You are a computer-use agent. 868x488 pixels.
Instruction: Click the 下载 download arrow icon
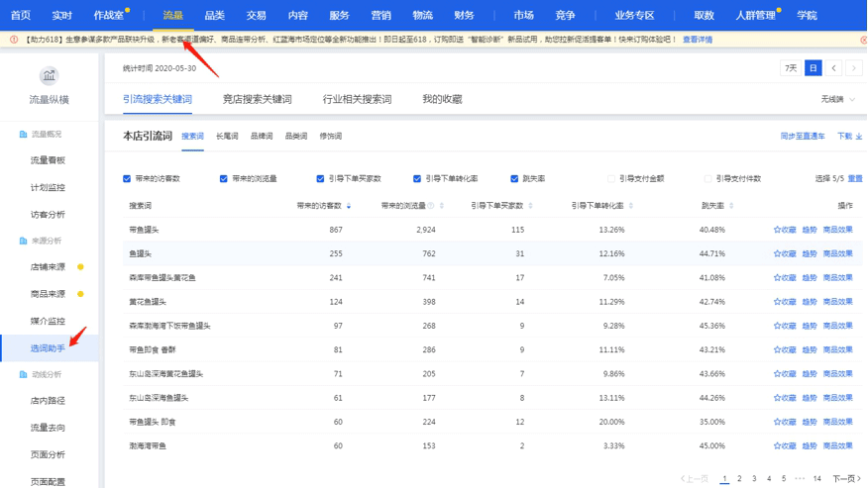click(858, 137)
